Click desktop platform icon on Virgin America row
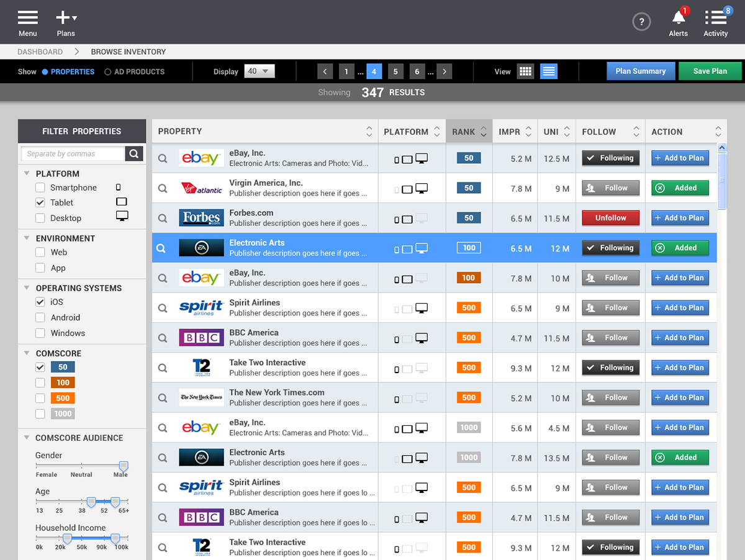The width and height of the screenshot is (745, 560). (422, 188)
